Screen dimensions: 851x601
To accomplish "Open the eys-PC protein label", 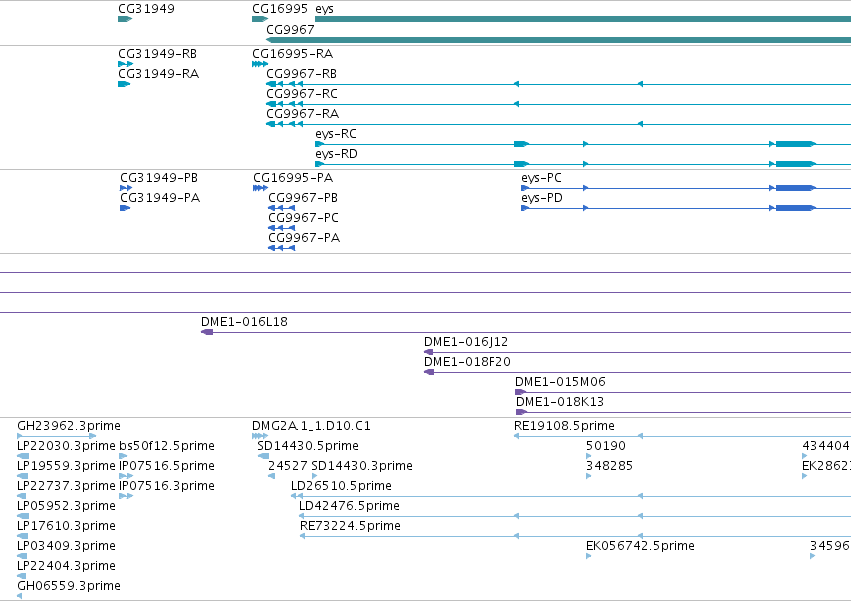I will click(x=541, y=178).
